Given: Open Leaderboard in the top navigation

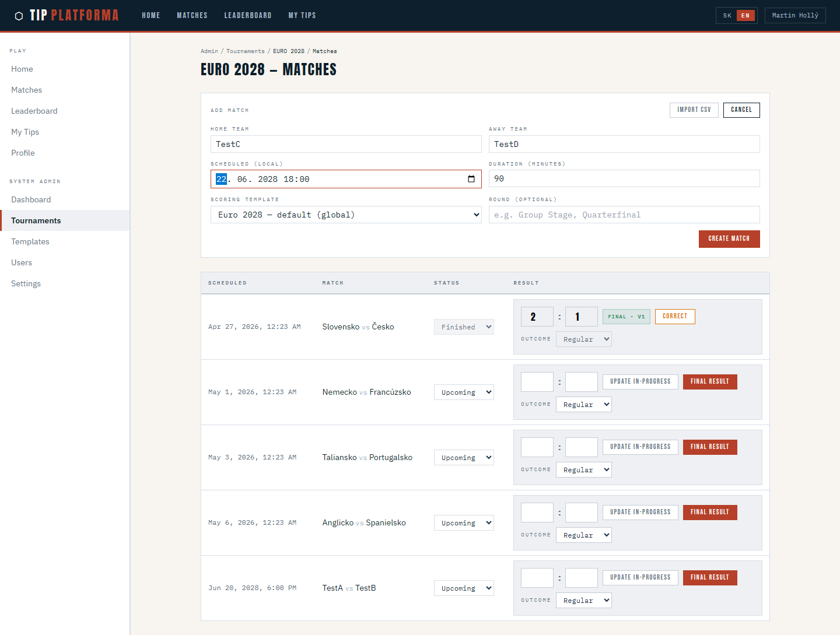Looking at the screenshot, I should coord(248,16).
